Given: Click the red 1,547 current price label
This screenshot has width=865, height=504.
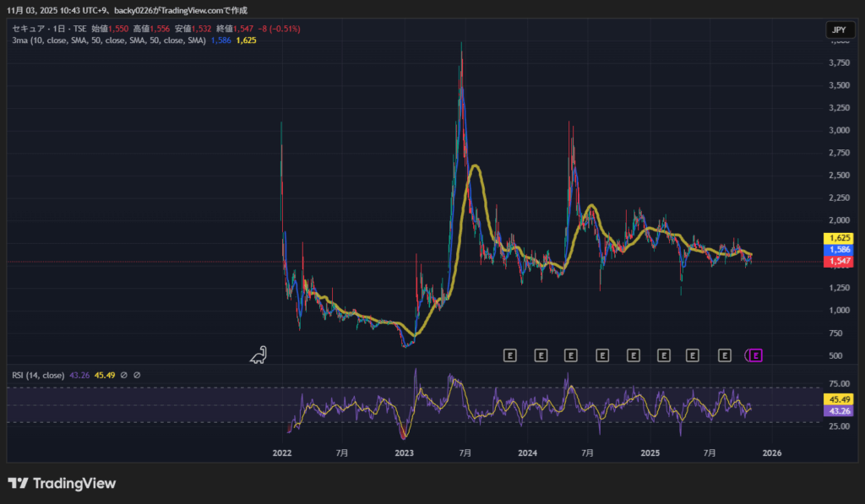Looking at the screenshot, I should point(839,263).
